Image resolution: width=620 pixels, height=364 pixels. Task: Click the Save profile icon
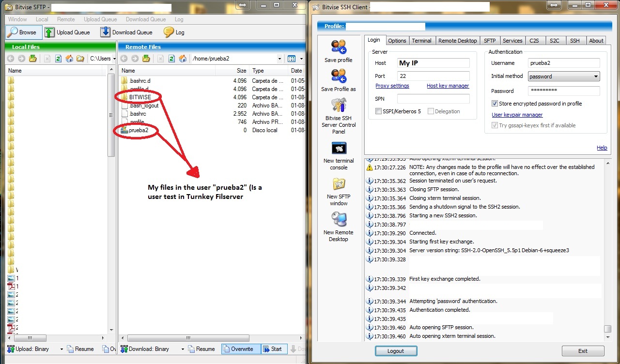pyautogui.click(x=339, y=47)
